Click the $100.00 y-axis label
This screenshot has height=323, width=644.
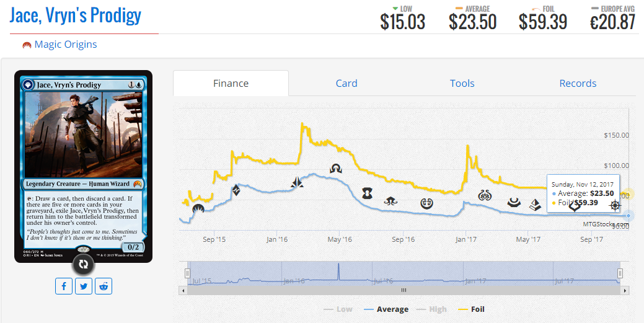616,166
